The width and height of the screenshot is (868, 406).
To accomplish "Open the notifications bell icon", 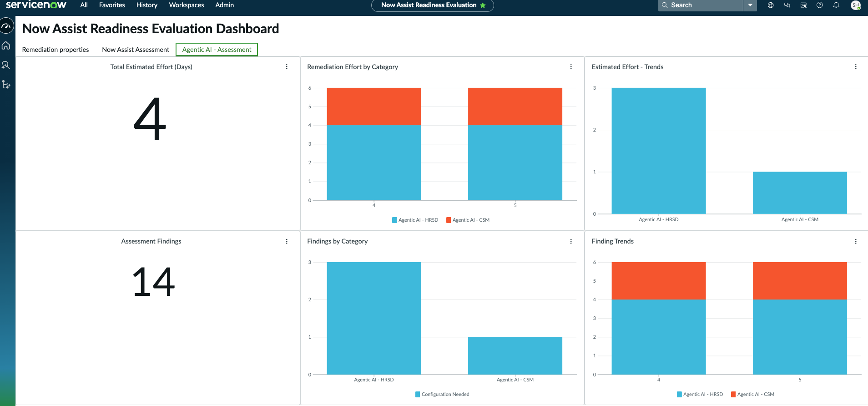I will 836,5.
